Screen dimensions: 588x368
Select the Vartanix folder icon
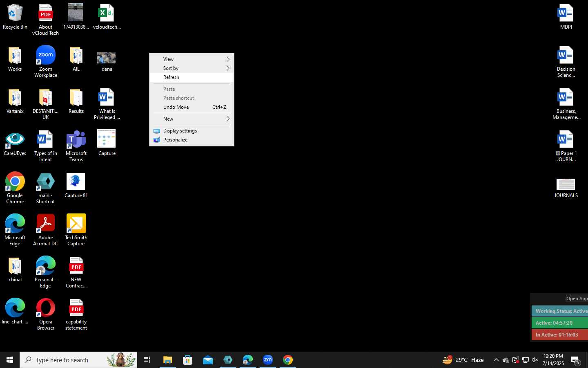(15, 101)
